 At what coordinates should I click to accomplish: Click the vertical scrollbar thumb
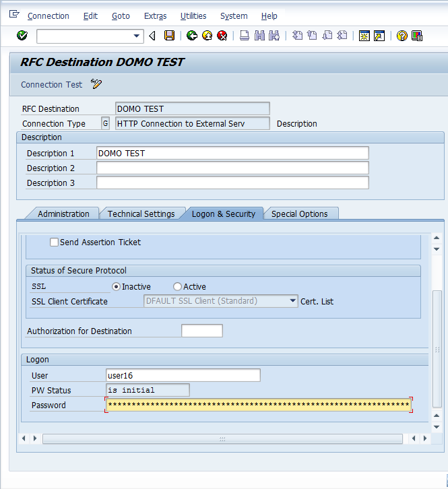pos(437,349)
